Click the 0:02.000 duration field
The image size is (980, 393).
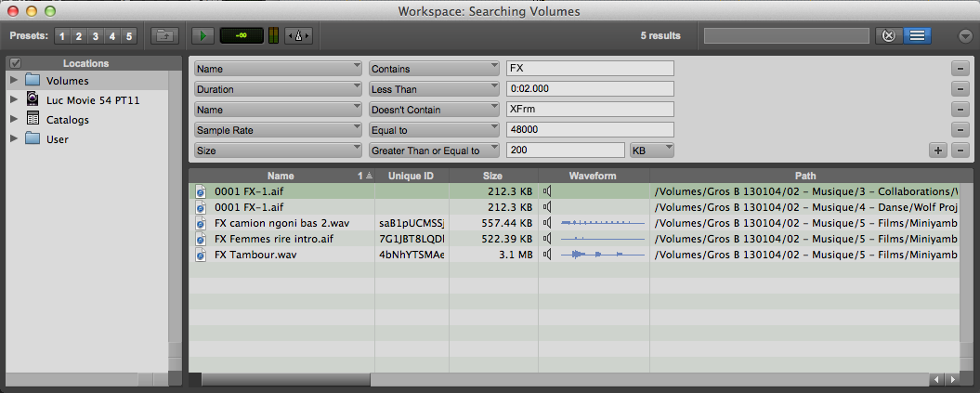[x=590, y=88]
